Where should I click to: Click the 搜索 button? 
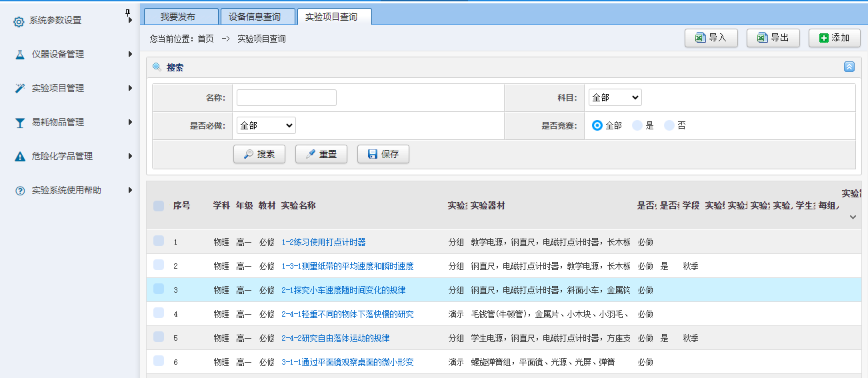[259, 154]
